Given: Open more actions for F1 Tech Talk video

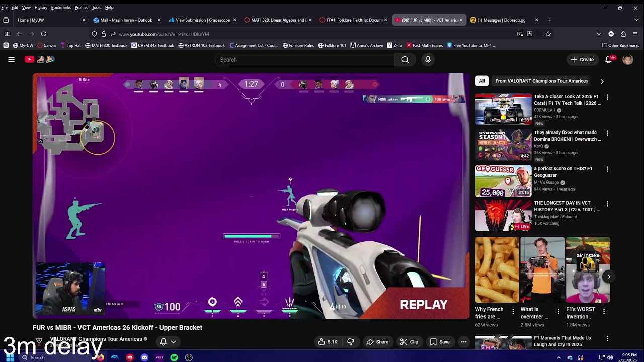Looking at the screenshot, I should (x=607, y=97).
